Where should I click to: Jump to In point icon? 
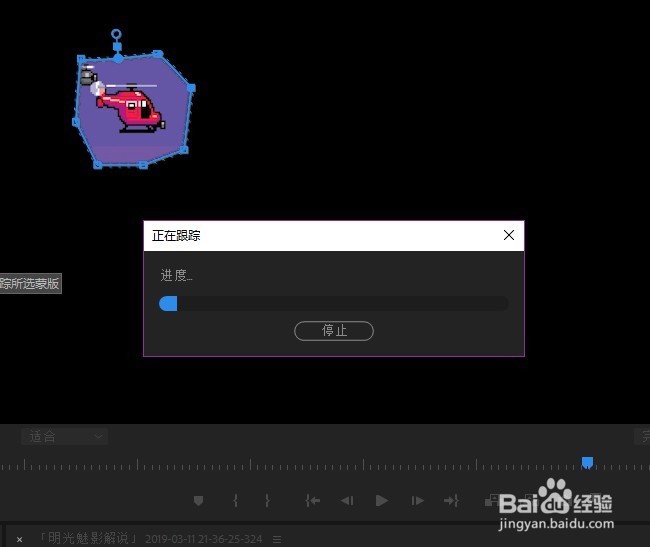click(313, 501)
